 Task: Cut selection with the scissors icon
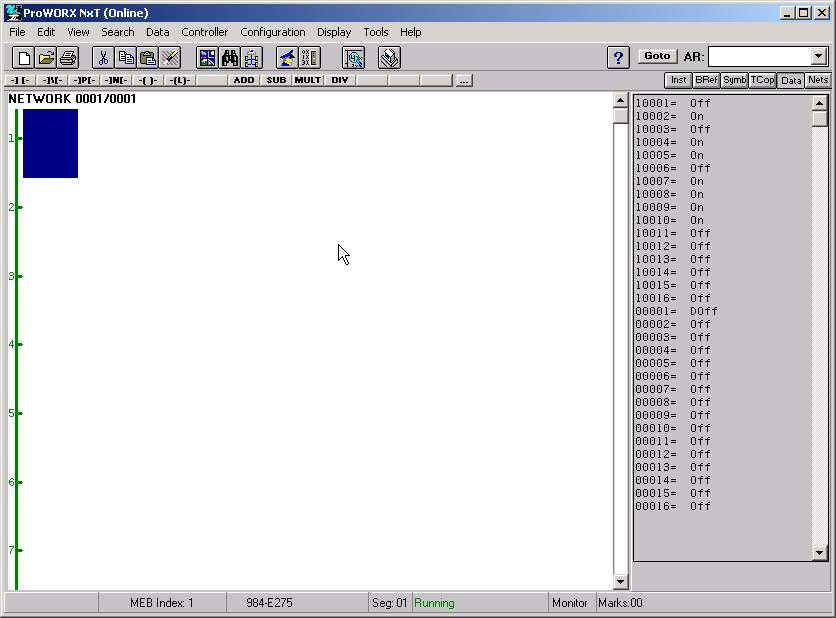click(103, 58)
